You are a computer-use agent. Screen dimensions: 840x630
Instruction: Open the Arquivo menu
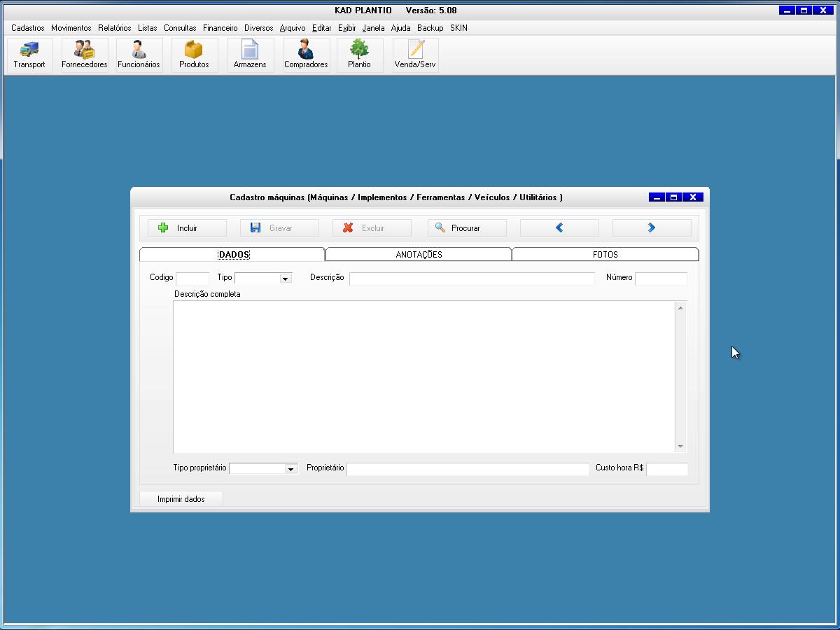pos(293,28)
